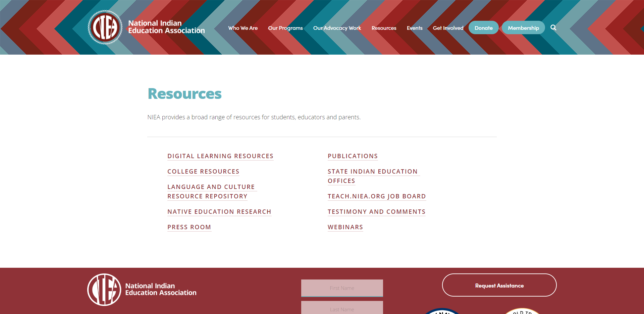Open the Our Programs menu
Viewport: 644px width, 314px height.
coord(285,28)
